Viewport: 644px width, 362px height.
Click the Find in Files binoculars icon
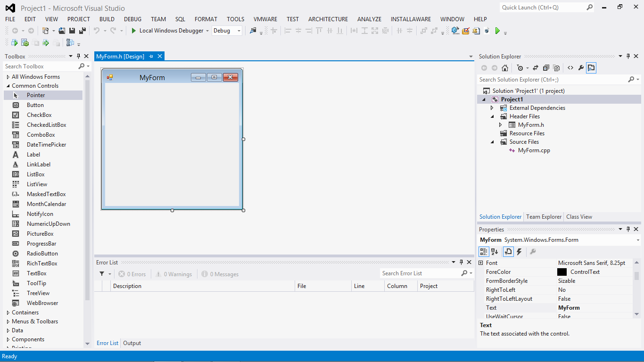pos(253,31)
